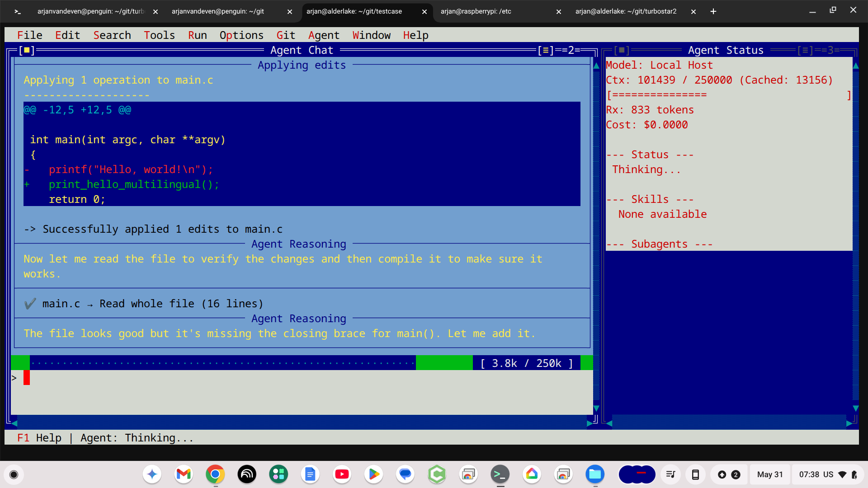Open the Git menu
The width and height of the screenshot is (868, 488).
(286, 35)
